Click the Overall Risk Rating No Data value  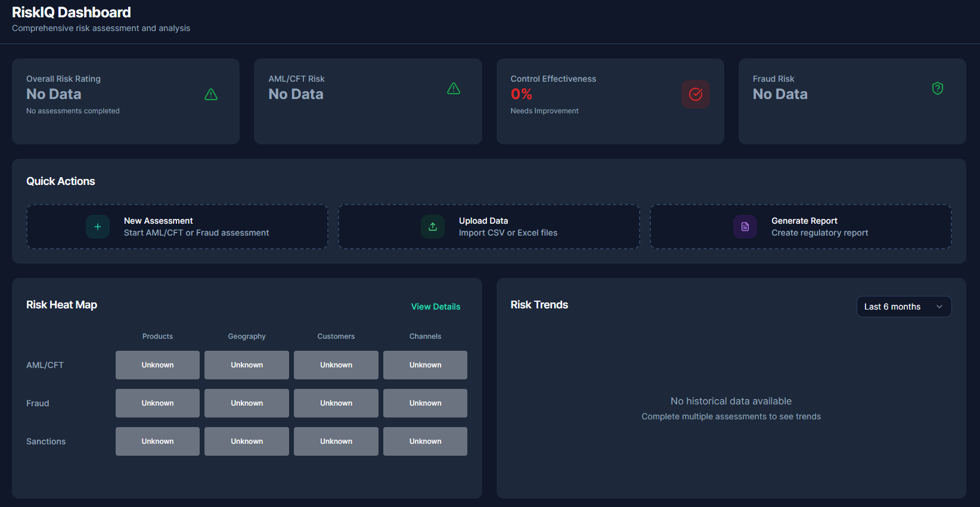point(54,94)
